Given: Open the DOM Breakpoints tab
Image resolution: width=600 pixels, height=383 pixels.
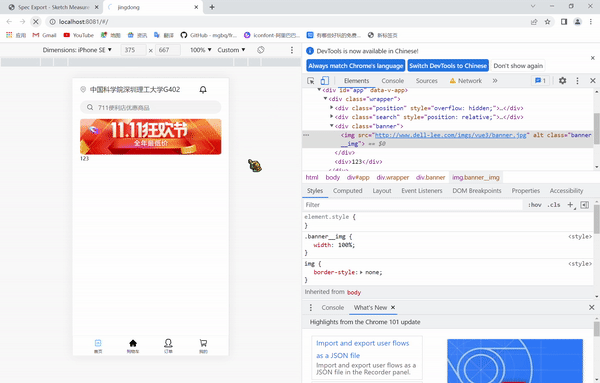Looking at the screenshot, I should [x=477, y=191].
